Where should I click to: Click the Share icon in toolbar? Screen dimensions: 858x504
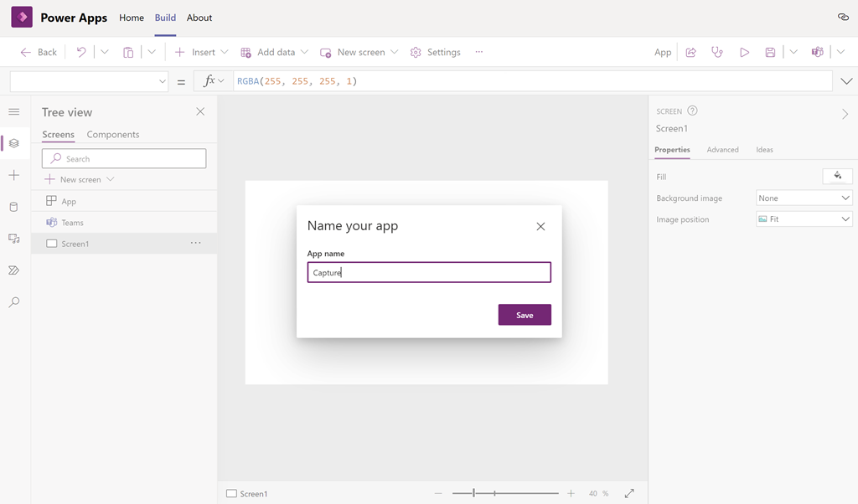click(x=690, y=52)
